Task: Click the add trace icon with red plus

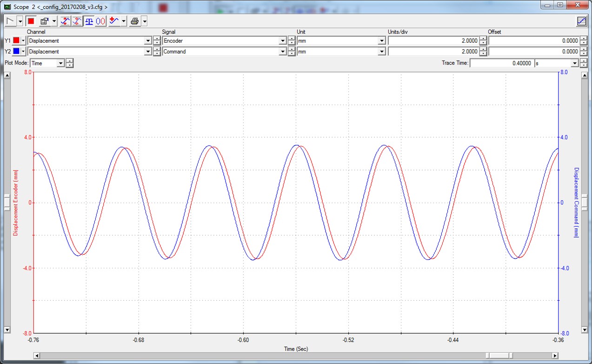Action: [x=114, y=21]
